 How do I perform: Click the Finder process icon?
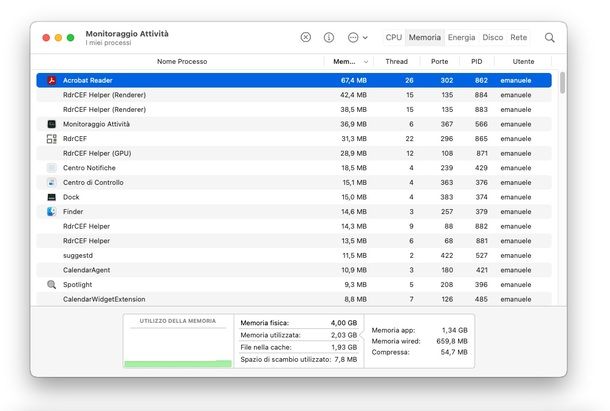tap(51, 212)
